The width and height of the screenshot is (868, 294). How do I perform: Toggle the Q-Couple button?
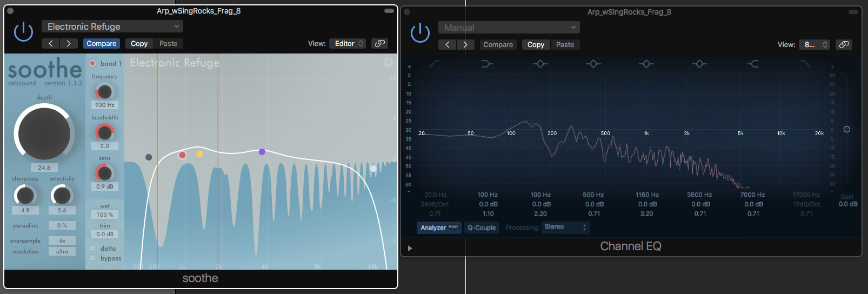pos(482,228)
